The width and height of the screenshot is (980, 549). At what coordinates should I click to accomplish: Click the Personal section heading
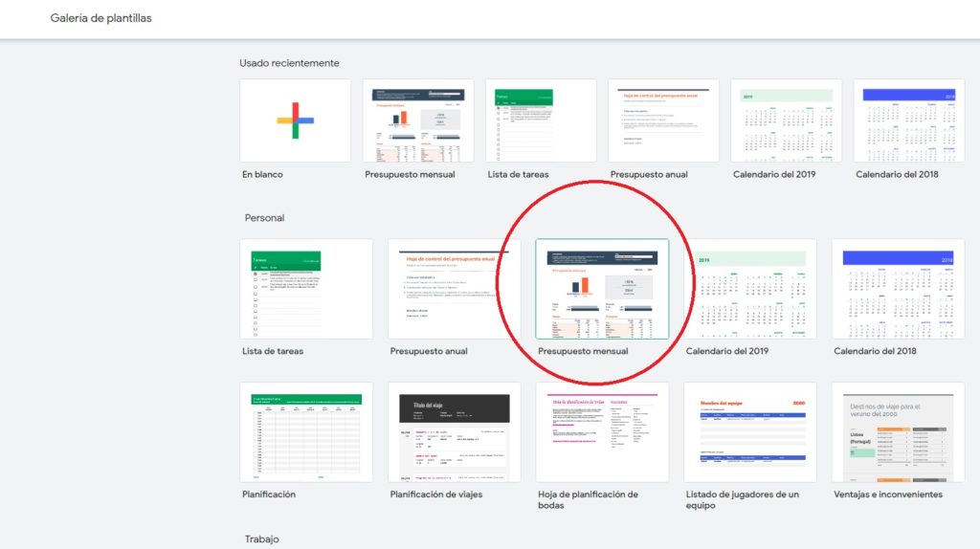click(x=264, y=218)
